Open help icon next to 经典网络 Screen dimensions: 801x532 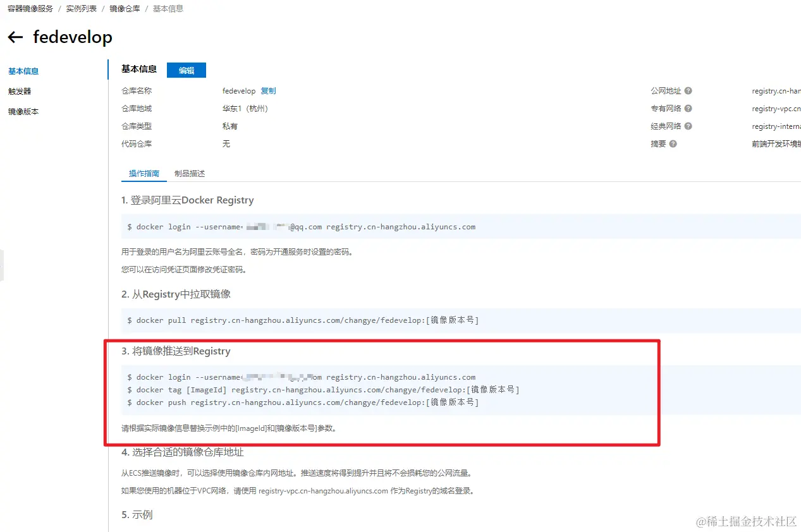(688, 126)
